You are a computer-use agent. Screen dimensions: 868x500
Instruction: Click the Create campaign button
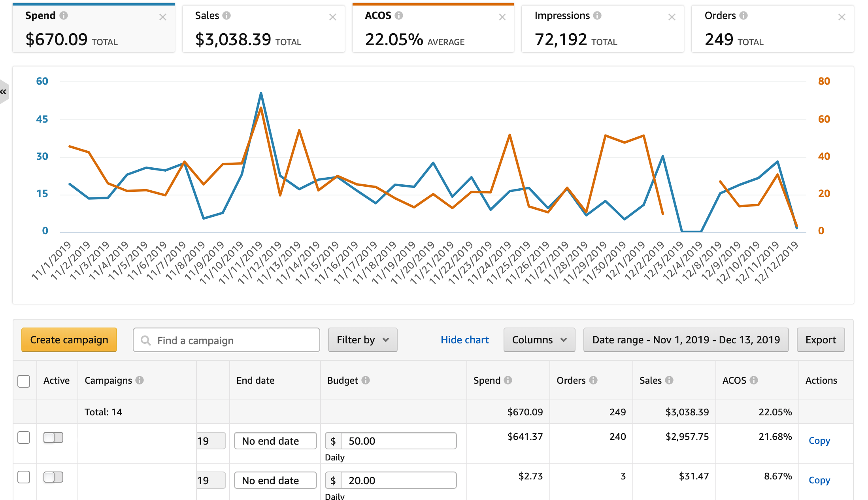[x=69, y=340]
